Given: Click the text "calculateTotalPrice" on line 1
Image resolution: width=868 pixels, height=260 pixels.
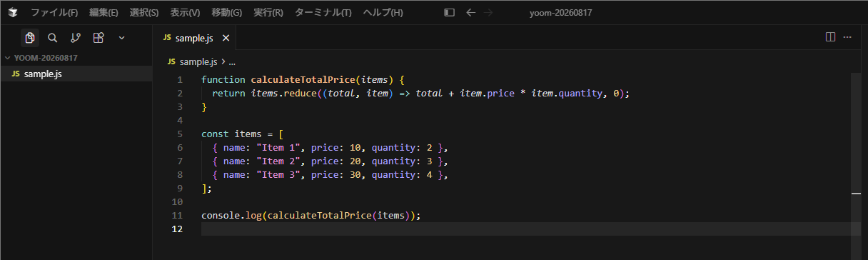Looking at the screenshot, I should (x=303, y=80).
